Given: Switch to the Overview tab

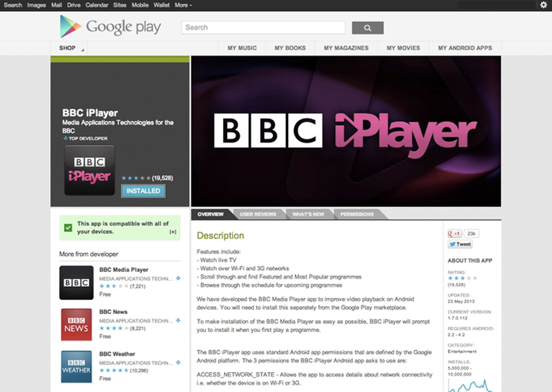Looking at the screenshot, I should 211,214.
